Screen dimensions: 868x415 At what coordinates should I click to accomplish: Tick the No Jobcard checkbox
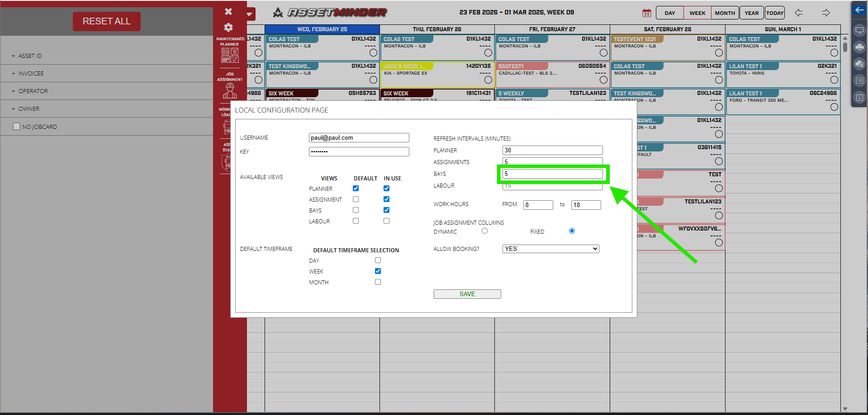(x=17, y=127)
